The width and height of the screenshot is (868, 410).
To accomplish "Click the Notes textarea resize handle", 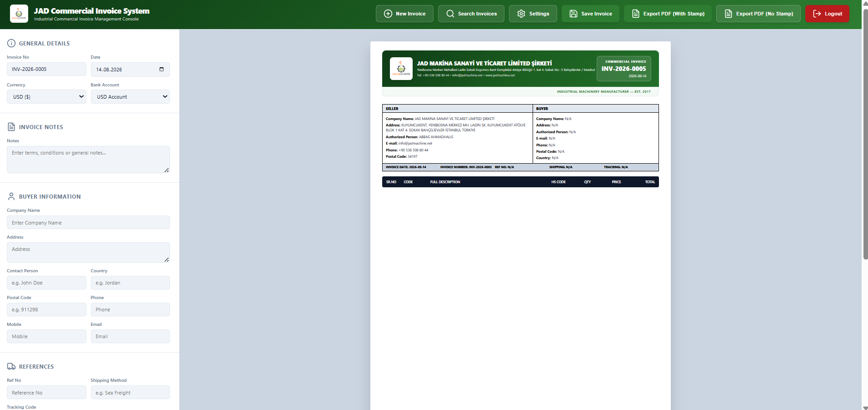I will coord(167,170).
